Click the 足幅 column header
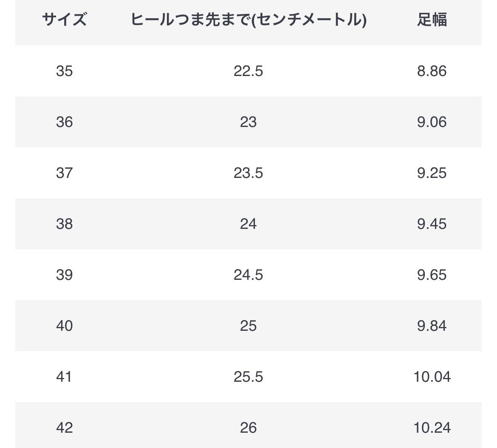This screenshot has height=448, width=497. tap(432, 20)
